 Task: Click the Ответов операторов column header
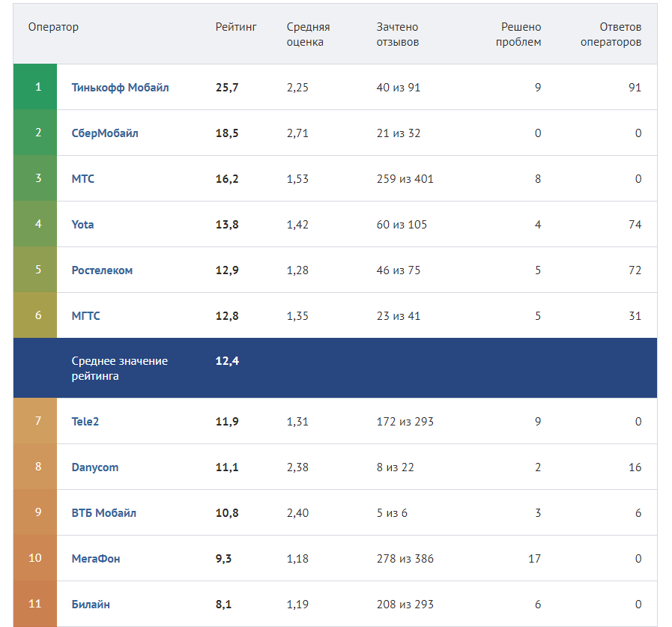coord(611,34)
